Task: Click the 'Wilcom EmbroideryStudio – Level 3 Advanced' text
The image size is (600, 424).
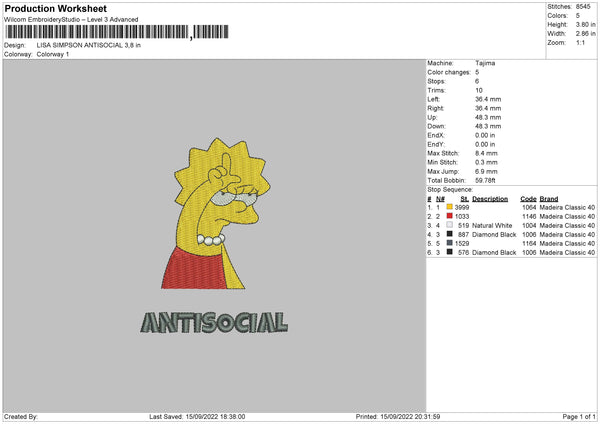Action: pos(71,20)
